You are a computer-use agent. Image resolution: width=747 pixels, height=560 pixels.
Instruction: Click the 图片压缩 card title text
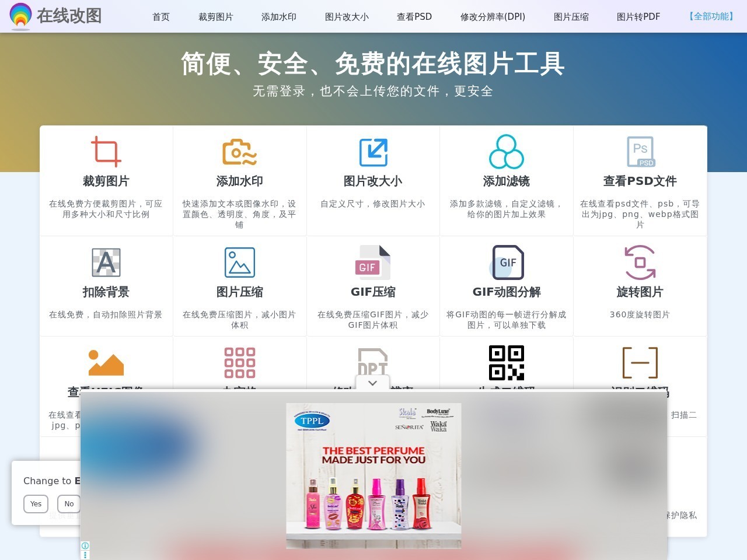pos(240,292)
